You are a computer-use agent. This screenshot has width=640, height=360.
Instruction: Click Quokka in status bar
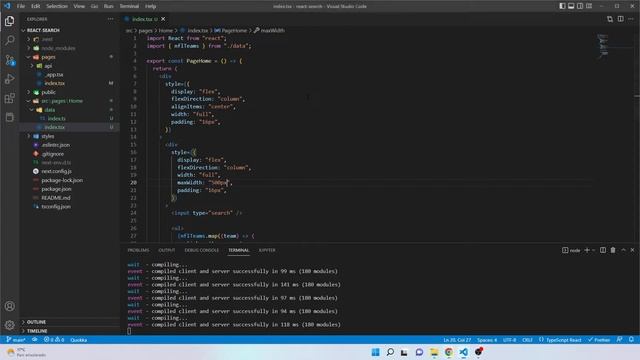[x=79, y=340]
